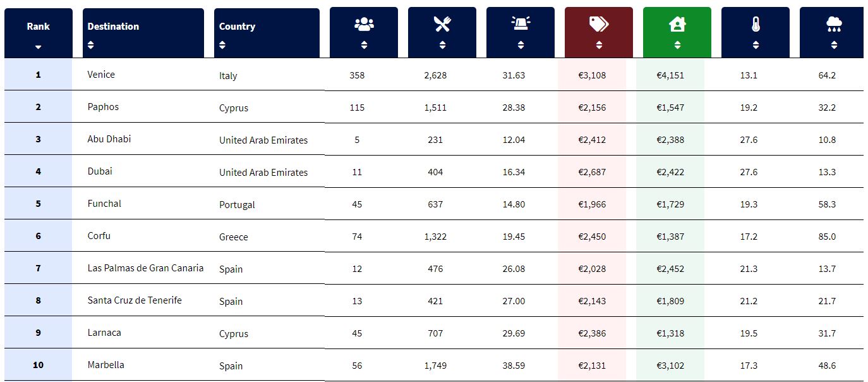The height and width of the screenshot is (382, 868).
Task: Click the Country column header label
Action: point(237,27)
